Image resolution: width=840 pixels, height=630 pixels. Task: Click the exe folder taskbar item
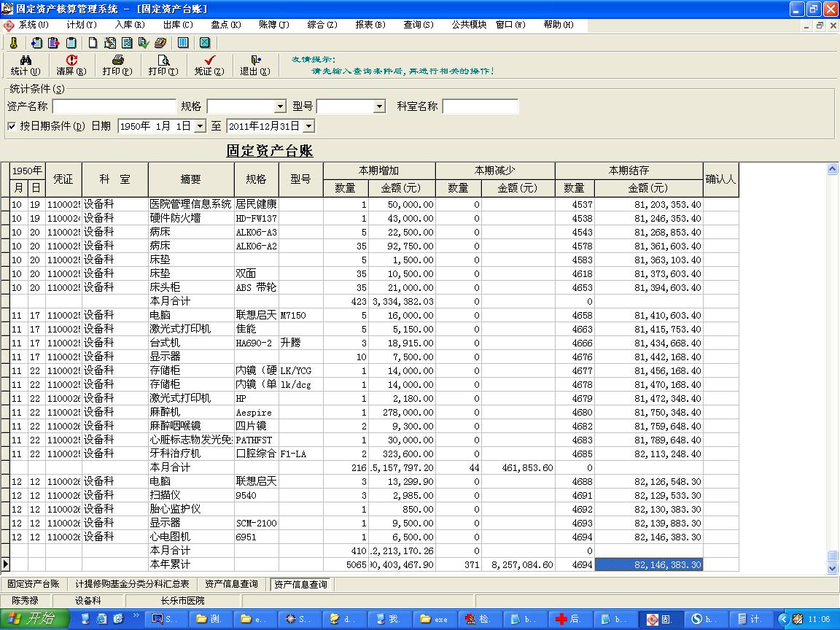point(434,619)
